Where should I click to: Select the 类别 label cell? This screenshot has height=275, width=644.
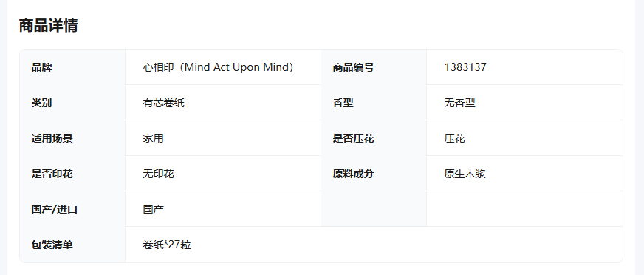(72, 102)
